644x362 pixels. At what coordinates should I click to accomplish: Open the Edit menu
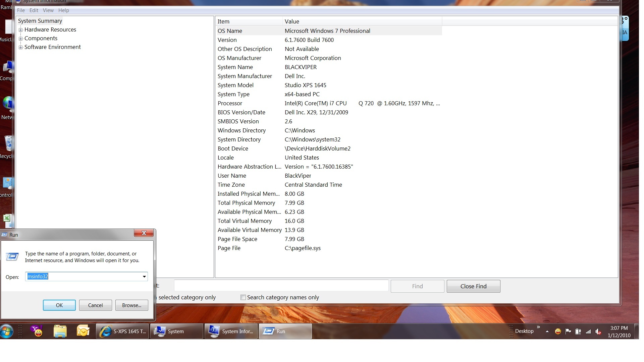34,10
